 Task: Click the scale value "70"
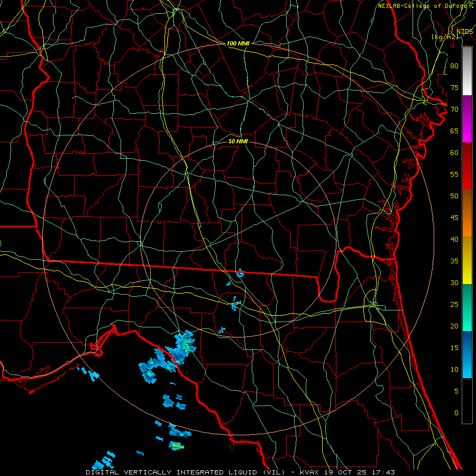pyautogui.click(x=454, y=109)
